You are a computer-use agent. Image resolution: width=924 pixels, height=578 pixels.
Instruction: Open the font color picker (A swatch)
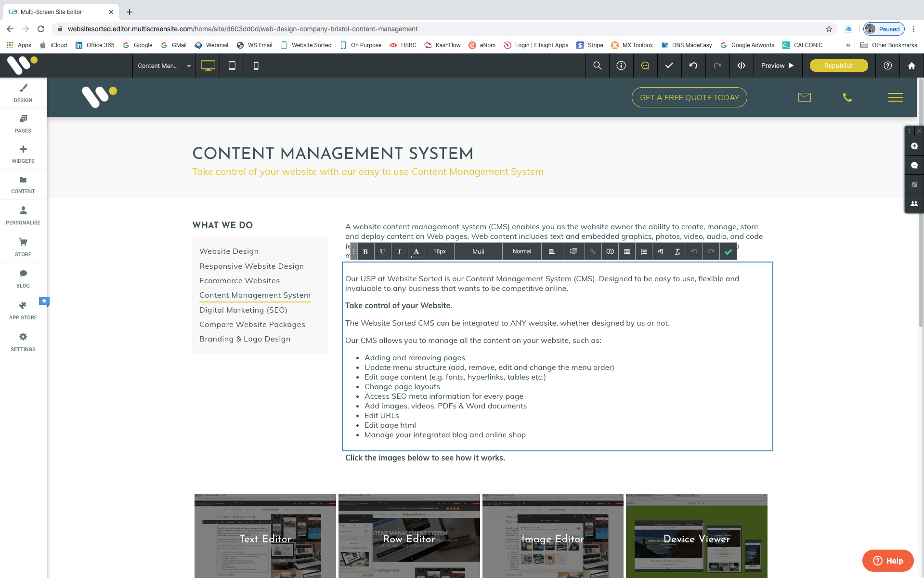(416, 251)
